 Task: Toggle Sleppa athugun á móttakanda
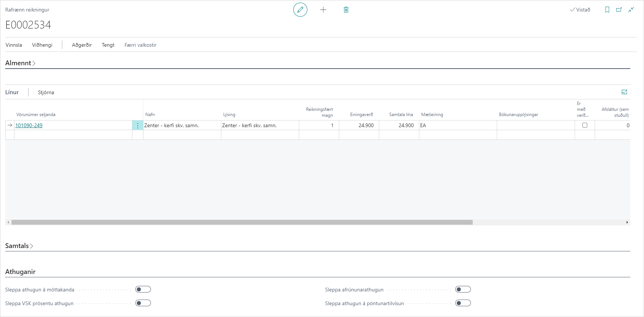click(143, 289)
